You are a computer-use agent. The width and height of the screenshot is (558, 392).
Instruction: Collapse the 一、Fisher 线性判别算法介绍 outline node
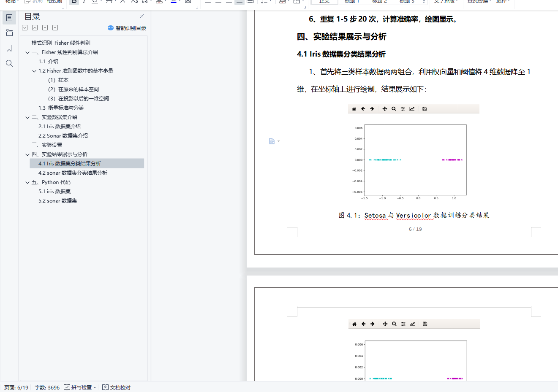[27, 52]
